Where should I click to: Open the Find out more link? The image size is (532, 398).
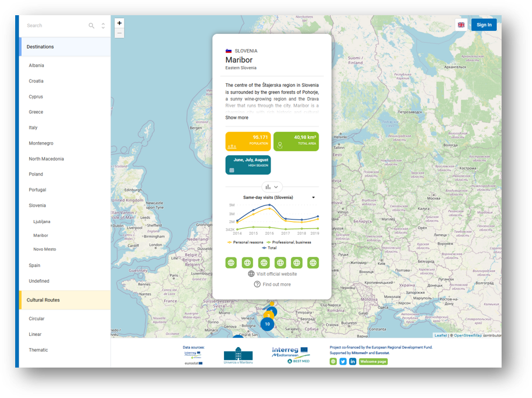point(272,284)
